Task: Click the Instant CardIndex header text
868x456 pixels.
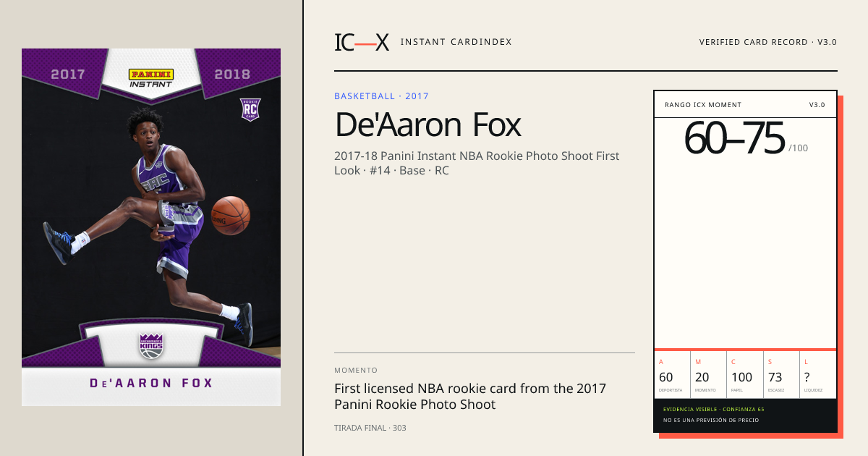Action: click(x=456, y=42)
